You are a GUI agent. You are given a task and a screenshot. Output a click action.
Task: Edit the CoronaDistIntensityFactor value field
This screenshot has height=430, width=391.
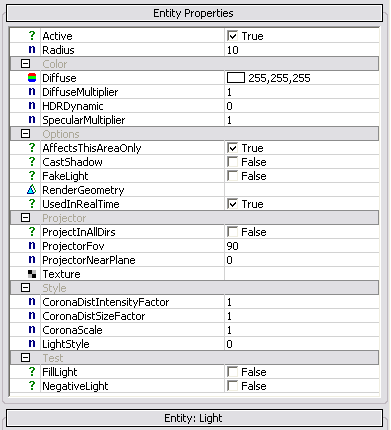point(302,302)
